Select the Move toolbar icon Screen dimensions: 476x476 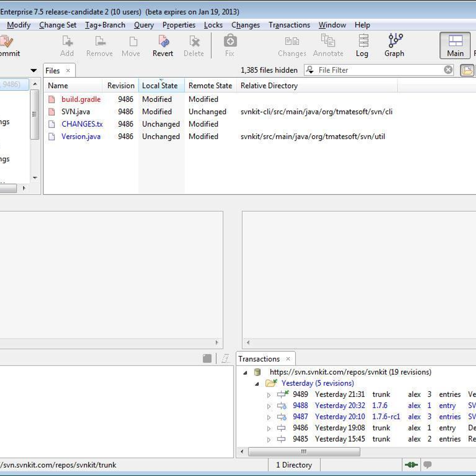(x=133, y=41)
